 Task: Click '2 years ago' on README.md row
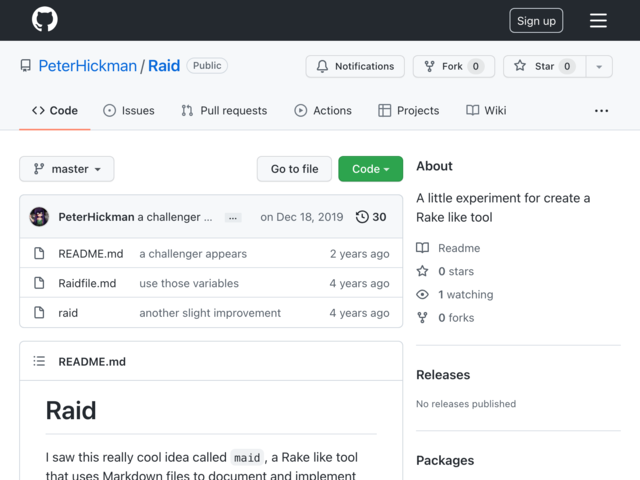[x=360, y=254]
